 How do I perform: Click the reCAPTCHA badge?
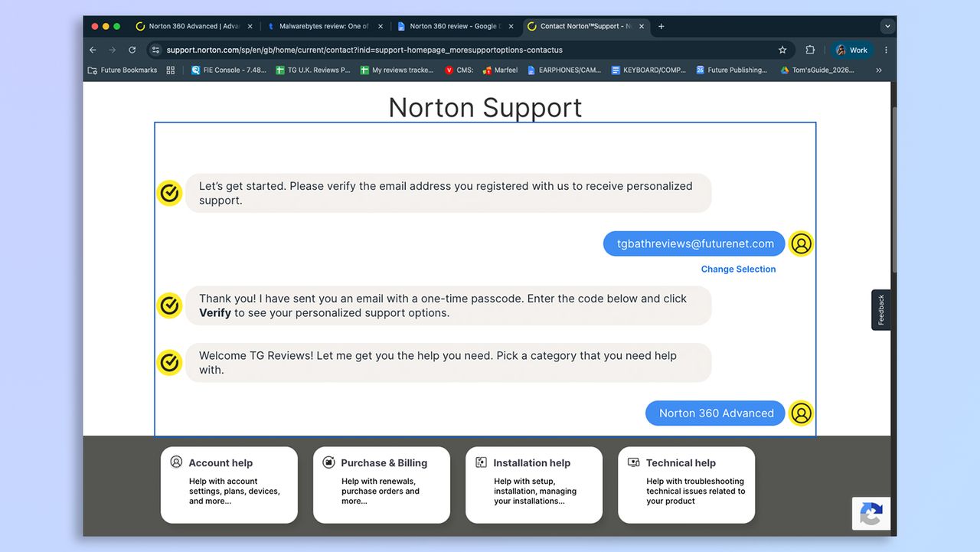tap(871, 514)
